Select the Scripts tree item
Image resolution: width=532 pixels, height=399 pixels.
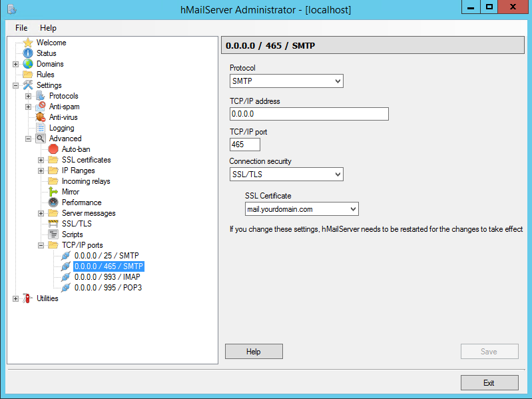pyautogui.click(x=73, y=234)
